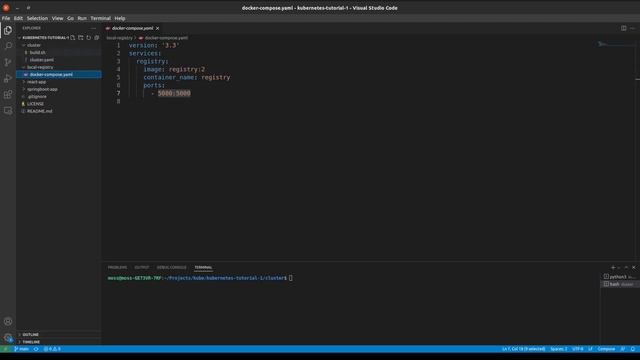Open cluster.yaml in the explorer
The width and height of the screenshot is (640, 360).
pos(42,60)
